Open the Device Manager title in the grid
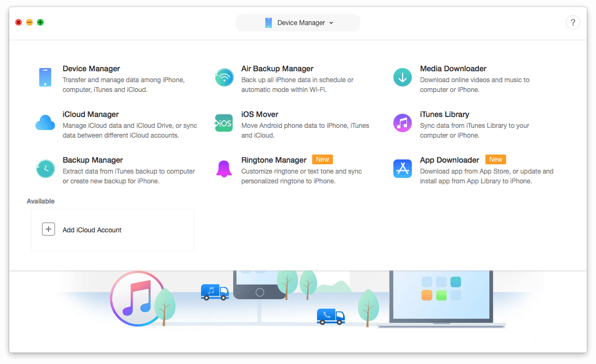The image size is (596, 364). coord(91,69)
